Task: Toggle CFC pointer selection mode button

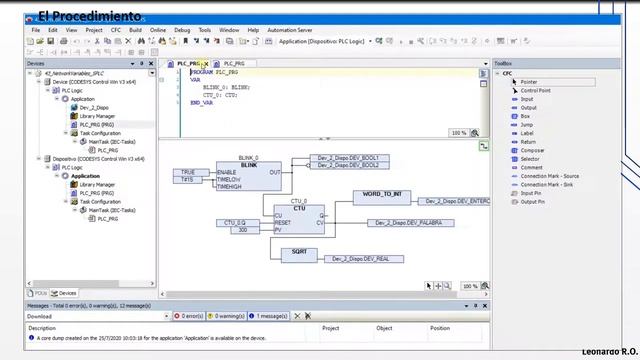Action: (x=429, y=286)
